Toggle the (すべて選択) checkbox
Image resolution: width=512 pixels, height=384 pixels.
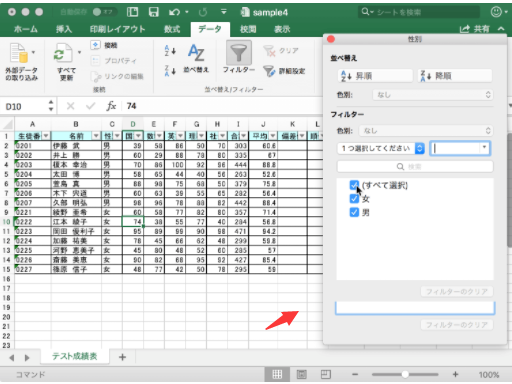pos(354,185)
